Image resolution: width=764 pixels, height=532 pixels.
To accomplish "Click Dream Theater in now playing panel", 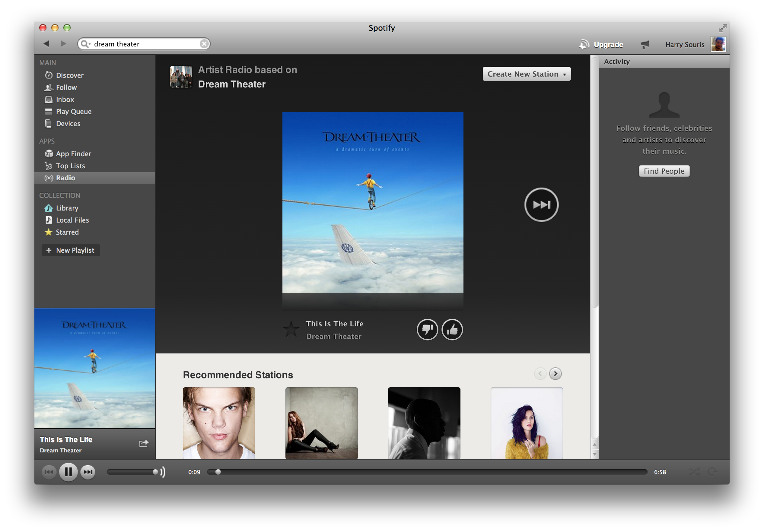I will click(x=61, y=450).
